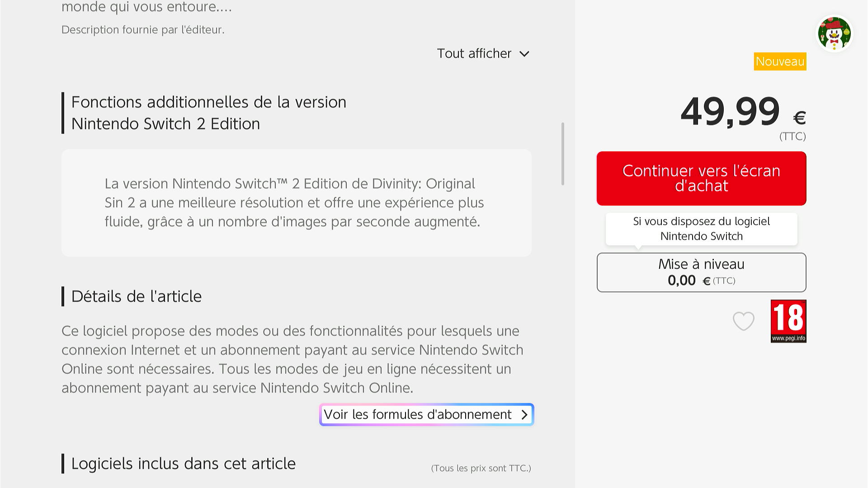Click chevron arrow beside Tout afficher
Viewport: 868px width, 488px height.
click(x=524, y=54)
